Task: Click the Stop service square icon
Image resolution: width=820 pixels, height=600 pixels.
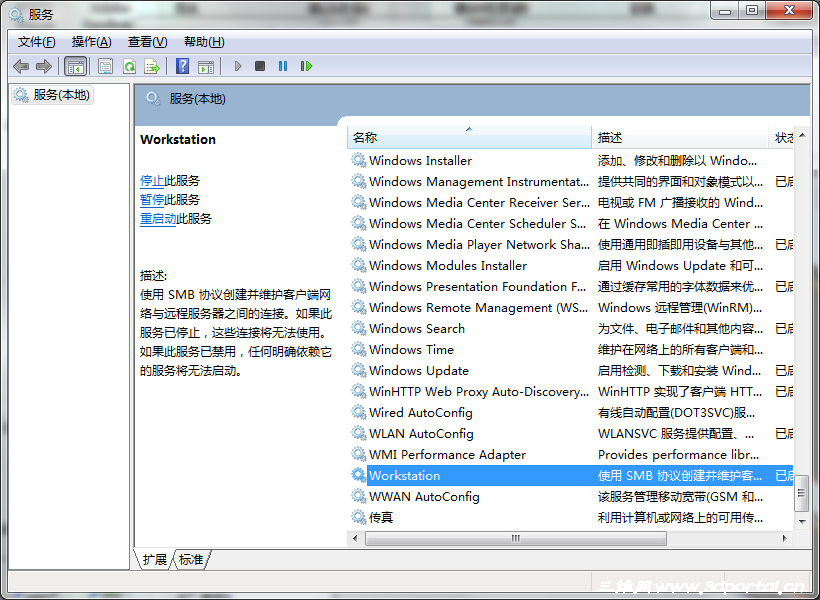Action: pos(260,66)
